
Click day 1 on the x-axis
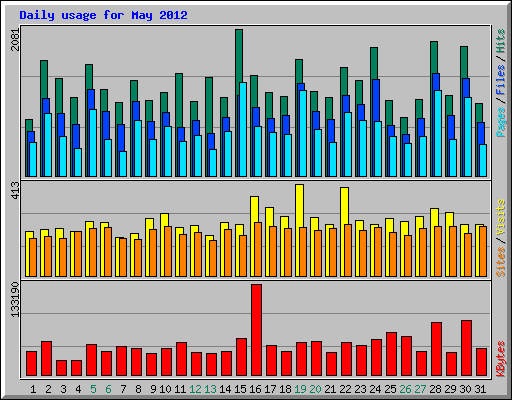33,389
